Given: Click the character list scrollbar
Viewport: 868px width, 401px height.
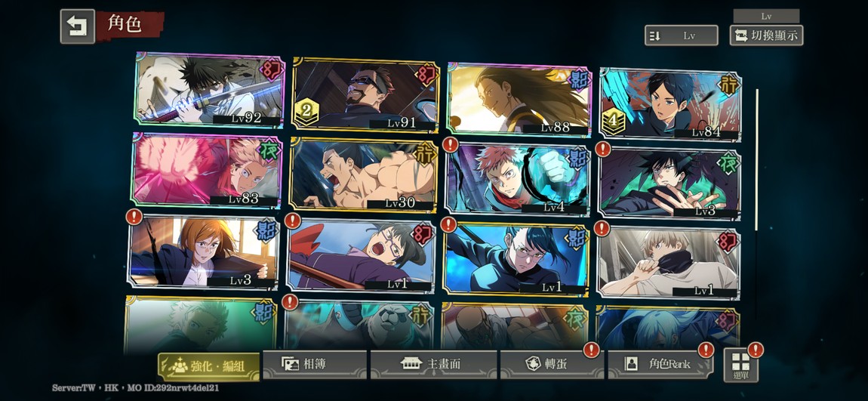Looking at the screenshot, I should pos(757,159).
